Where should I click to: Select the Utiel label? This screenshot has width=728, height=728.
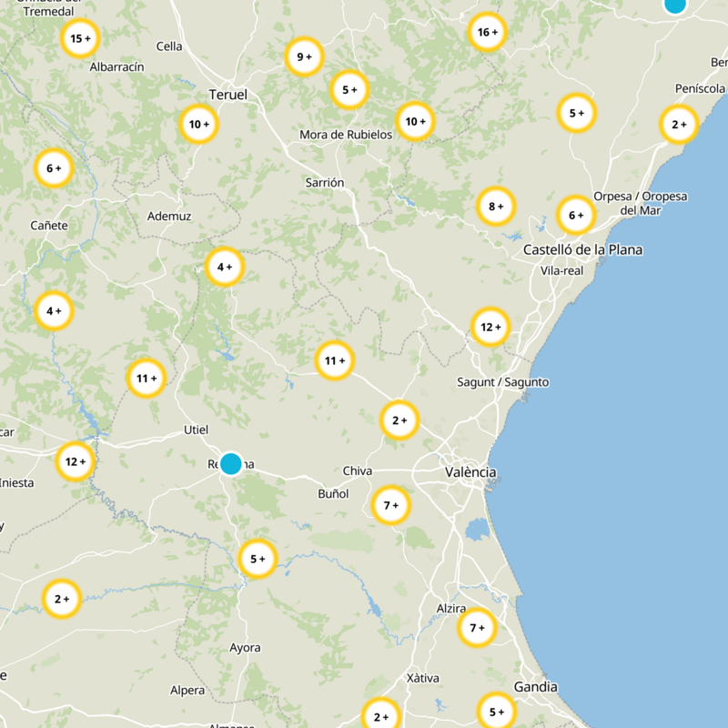click(196, 430)
